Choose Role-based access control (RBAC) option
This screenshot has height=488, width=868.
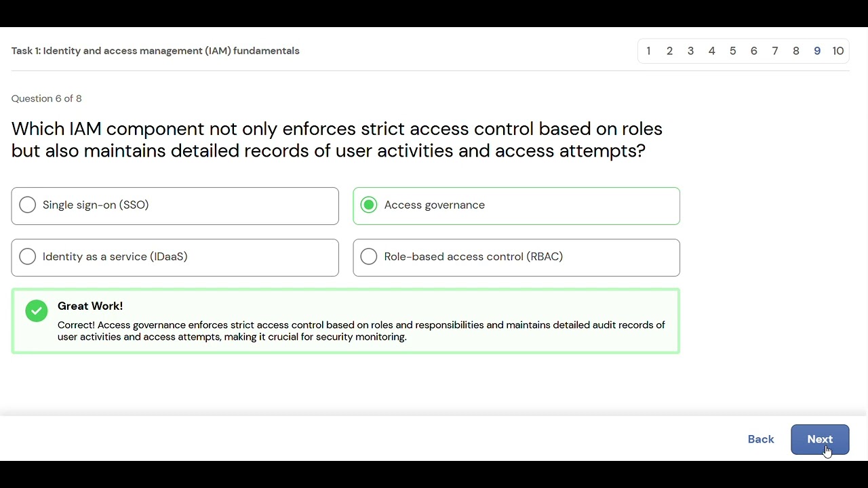coord(516,258)
